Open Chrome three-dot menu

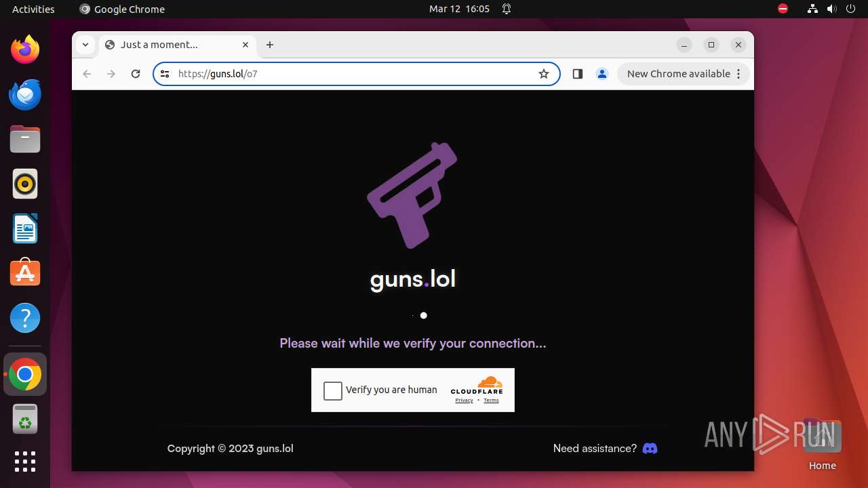pos(739,74)
